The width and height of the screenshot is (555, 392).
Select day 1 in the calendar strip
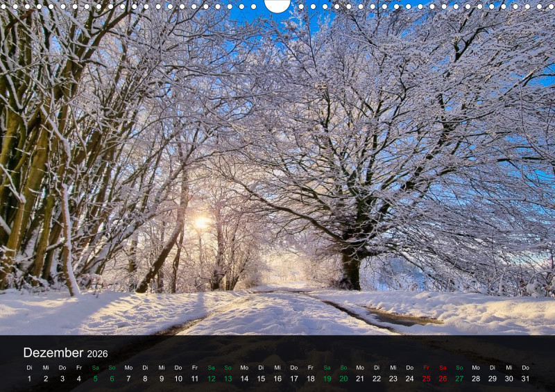coord(29,379)
